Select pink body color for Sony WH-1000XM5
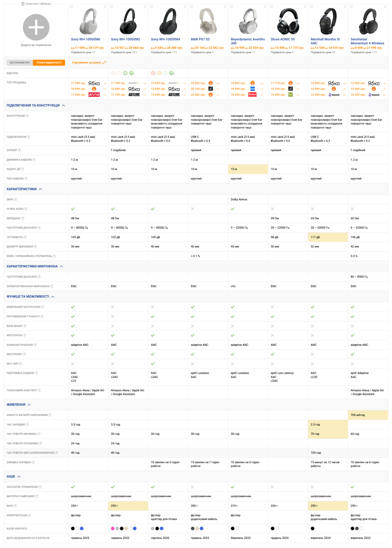The height and width of the screenshot is (548, 392). pos(113,528)
